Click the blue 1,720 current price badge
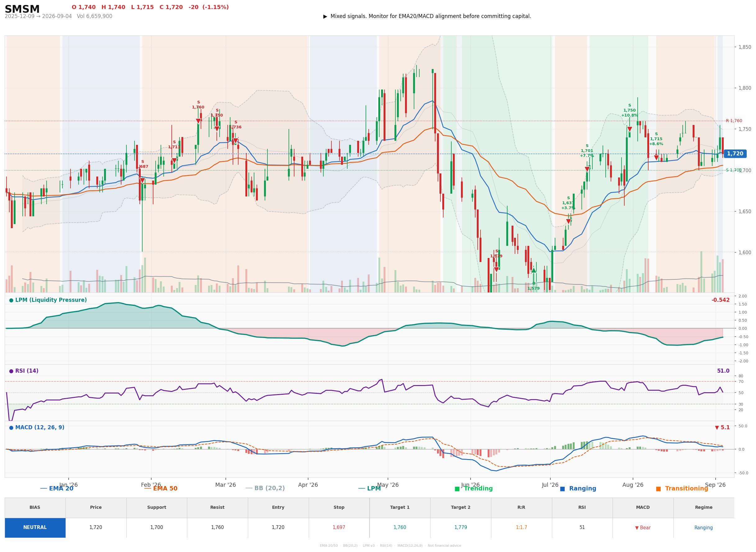 [x=735, y=154]
